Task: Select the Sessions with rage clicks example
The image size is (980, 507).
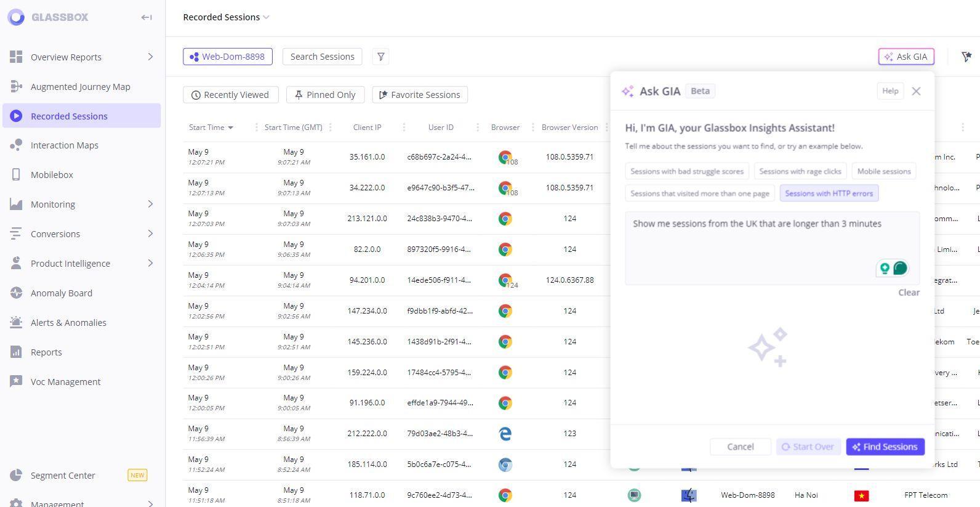Action: point(800,171)
